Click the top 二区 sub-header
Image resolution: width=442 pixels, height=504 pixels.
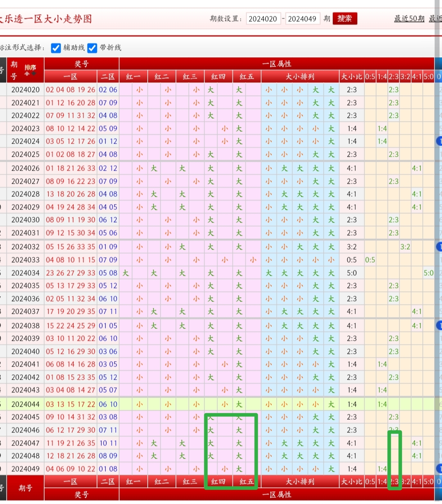(x=108, y=76)
